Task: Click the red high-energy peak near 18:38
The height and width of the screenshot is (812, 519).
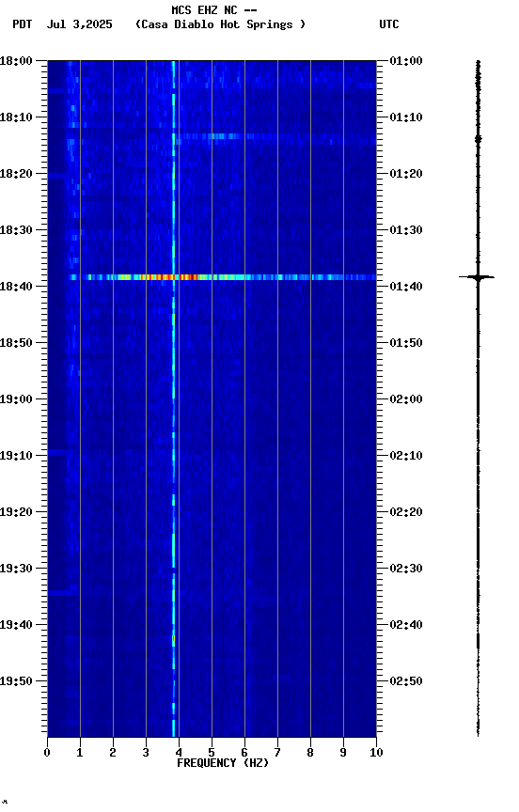Action: point(169,277)
